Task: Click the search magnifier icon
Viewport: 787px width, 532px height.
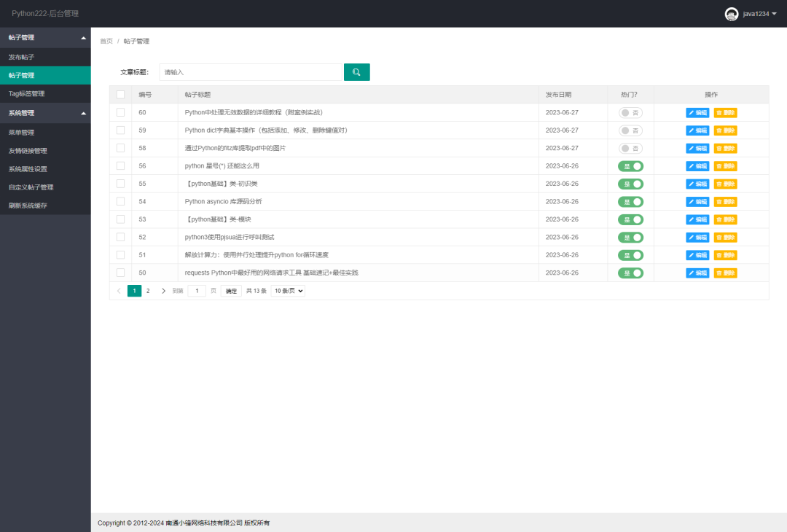Action: (356, 72)
